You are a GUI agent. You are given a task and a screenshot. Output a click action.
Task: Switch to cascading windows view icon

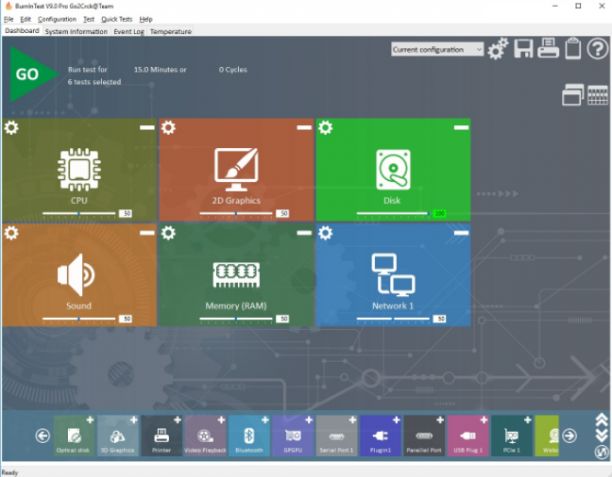point(573,95)
